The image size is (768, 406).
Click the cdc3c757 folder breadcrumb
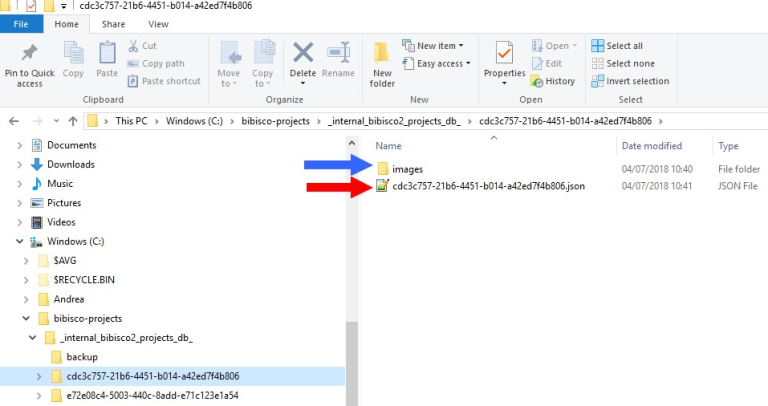click(565, 121)
